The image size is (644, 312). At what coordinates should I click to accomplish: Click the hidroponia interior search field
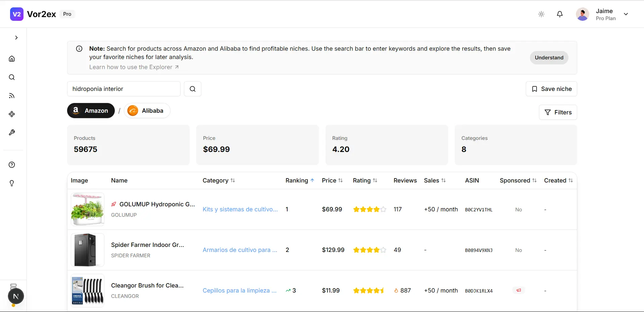pyautogui.click(x=124, y=89)
